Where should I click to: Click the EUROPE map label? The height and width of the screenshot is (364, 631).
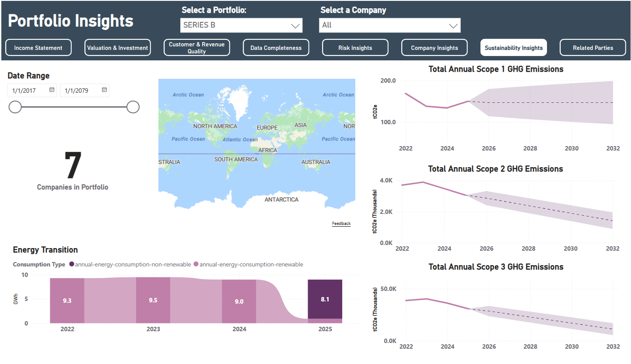[267, 128]
